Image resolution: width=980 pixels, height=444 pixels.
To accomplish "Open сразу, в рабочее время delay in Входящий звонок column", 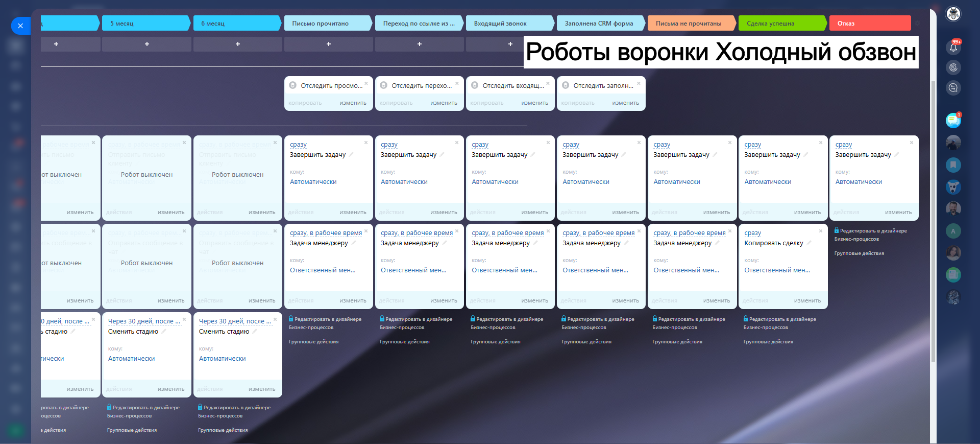I will pyautogui.click(x=507, y=233).
